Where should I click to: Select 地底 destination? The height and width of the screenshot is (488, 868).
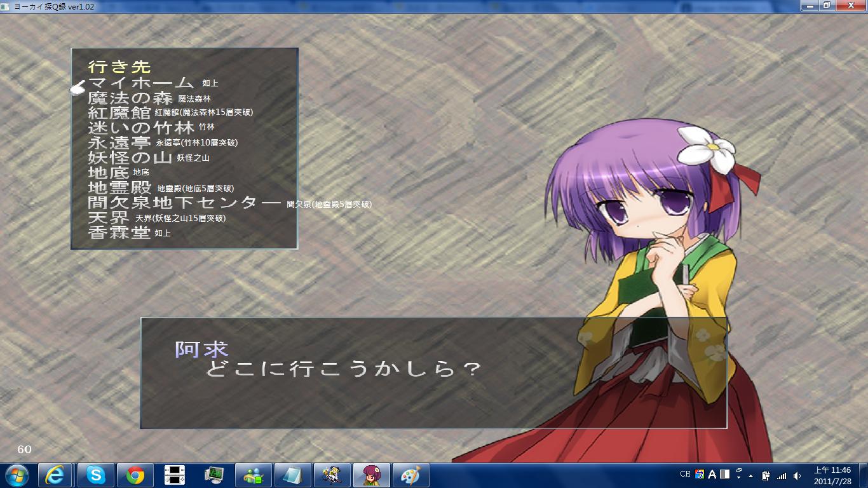tap(109, 173)
